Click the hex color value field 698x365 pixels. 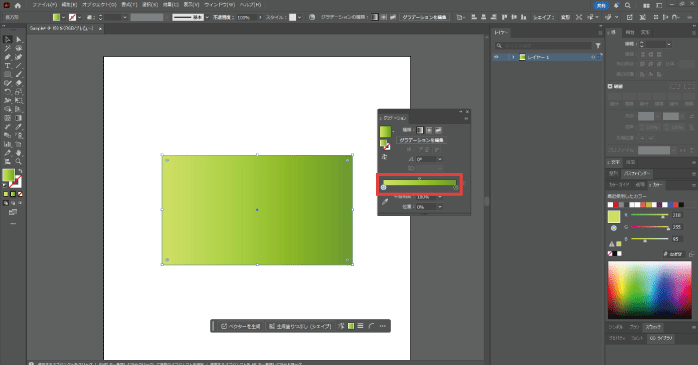click(675, 254)
